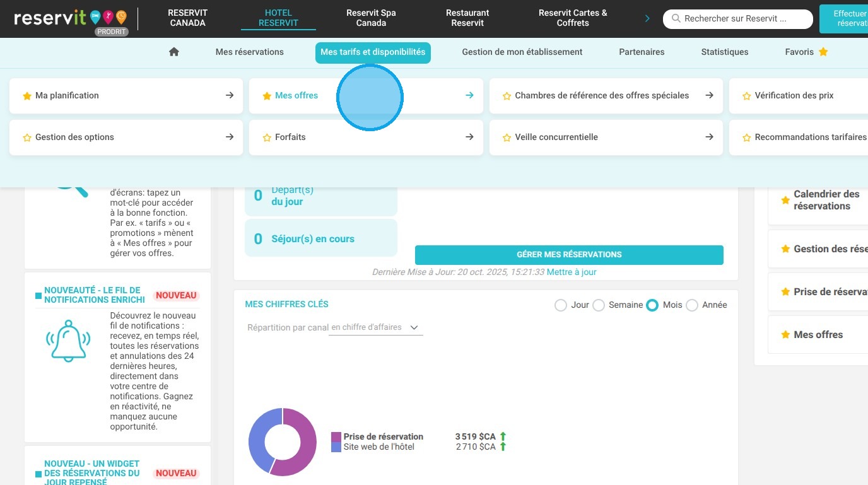This screenshot has width=868, height=485.
Task: Select the Année radio button
Action: click(x=692, y=305)
